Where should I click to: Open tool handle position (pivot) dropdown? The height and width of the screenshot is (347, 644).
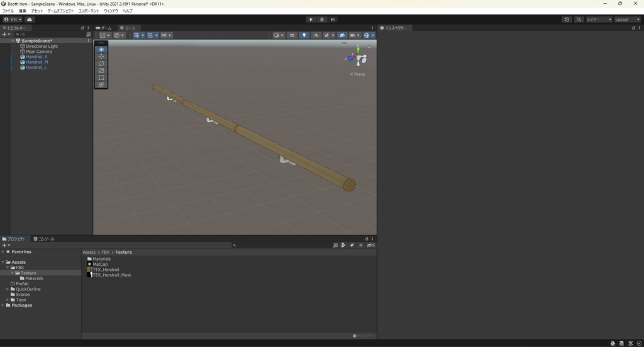105,35
